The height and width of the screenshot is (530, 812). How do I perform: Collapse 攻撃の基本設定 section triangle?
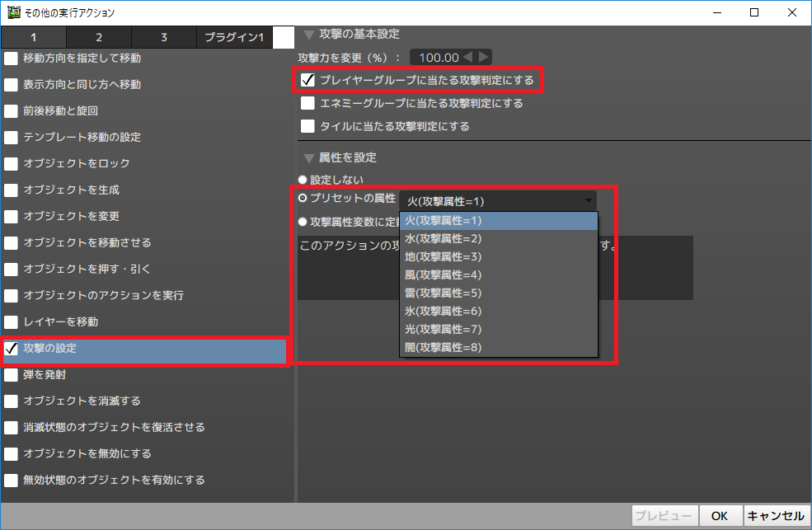click(309, 35)
